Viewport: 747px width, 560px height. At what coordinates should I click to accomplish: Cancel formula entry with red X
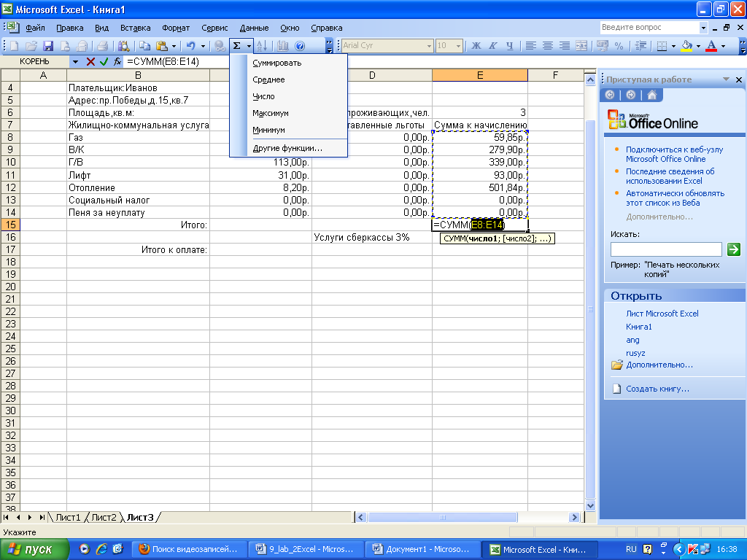click(x=90, y=61)
